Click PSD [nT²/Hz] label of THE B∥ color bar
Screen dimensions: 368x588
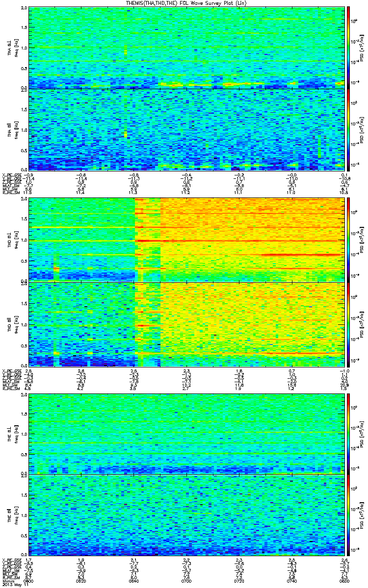pyautogui.click(x=362, y=515)
